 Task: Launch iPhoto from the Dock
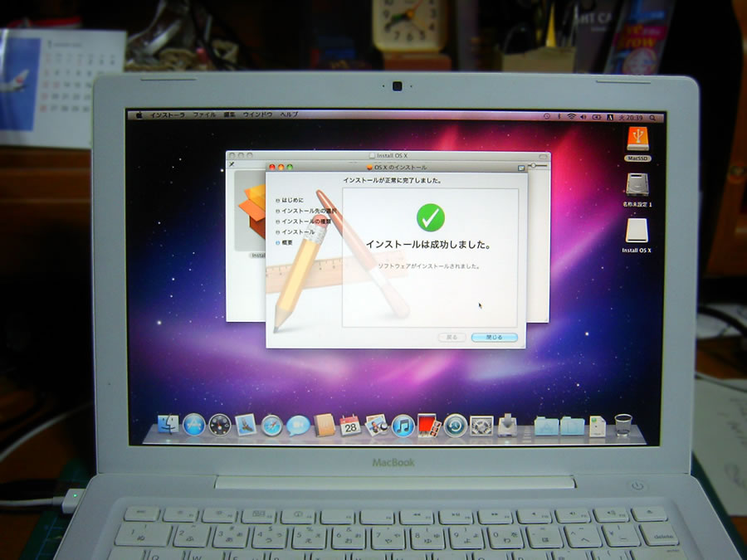pos(376,426)
